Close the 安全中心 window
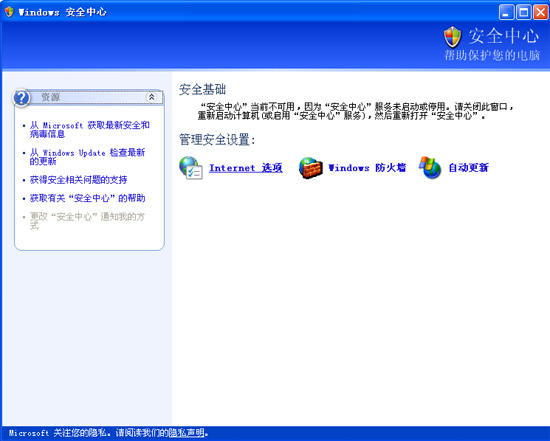This screenshot has height=441, width=550. (x=541, y=12)
